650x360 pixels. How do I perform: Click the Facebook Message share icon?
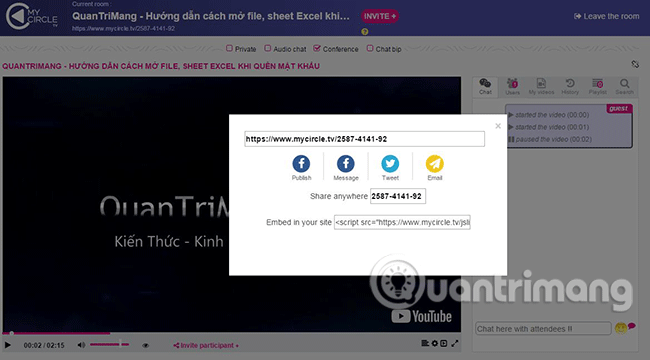[x=346, y=163]
